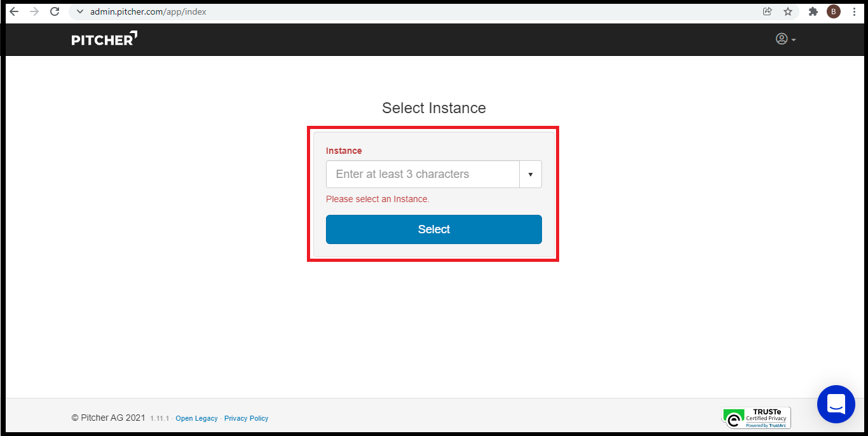Click the browser forward arrow
Image resolution: width=868 pixels, height=436 pixels.
34,11
